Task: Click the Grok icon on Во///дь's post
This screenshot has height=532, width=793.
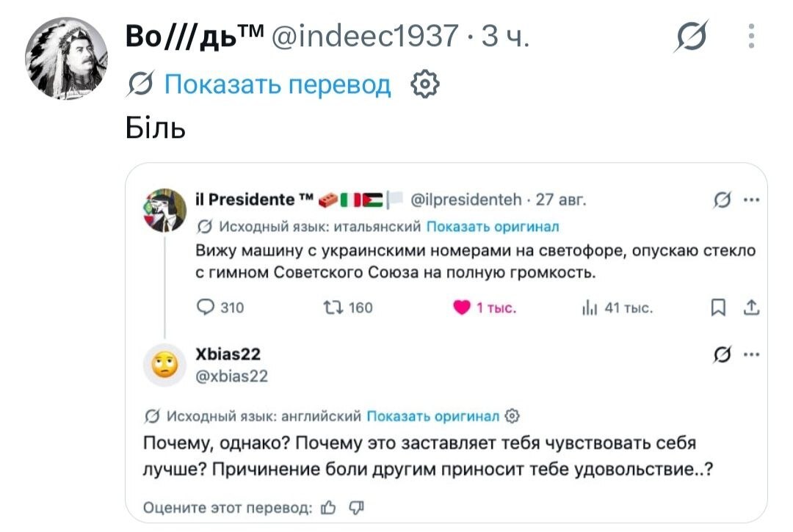Action: (x=691, y=36)
